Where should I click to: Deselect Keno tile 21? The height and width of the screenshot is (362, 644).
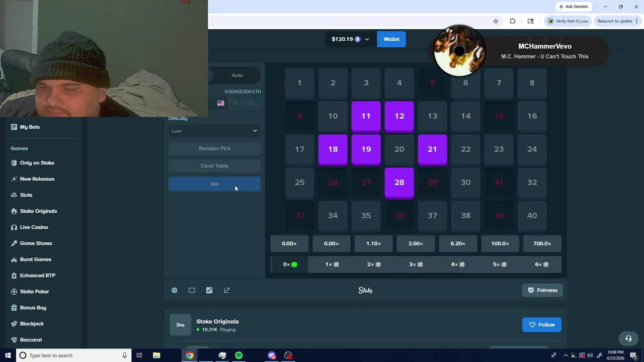432,149
